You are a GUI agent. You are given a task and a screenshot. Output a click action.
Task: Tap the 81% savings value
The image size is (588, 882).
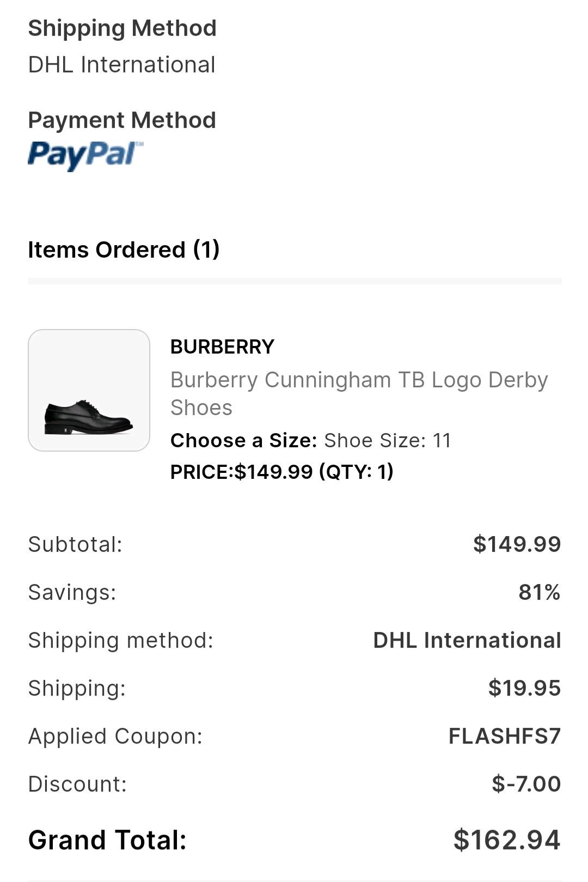point(539,592)
